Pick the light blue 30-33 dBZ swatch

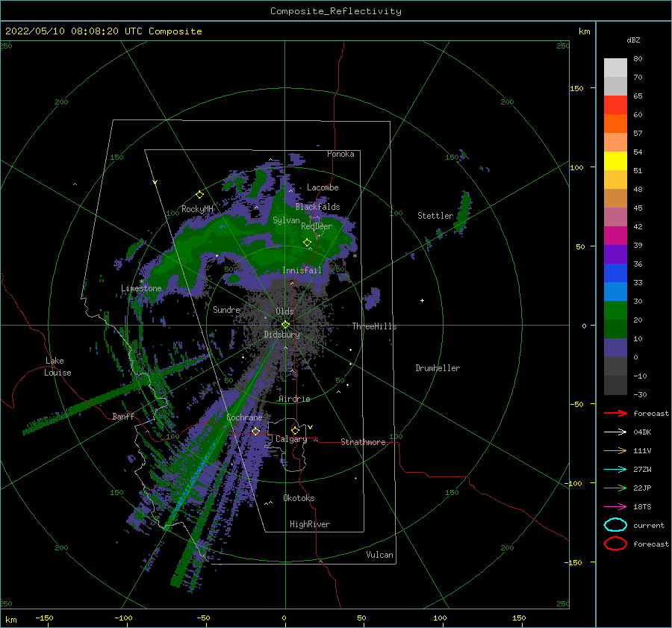615,291
